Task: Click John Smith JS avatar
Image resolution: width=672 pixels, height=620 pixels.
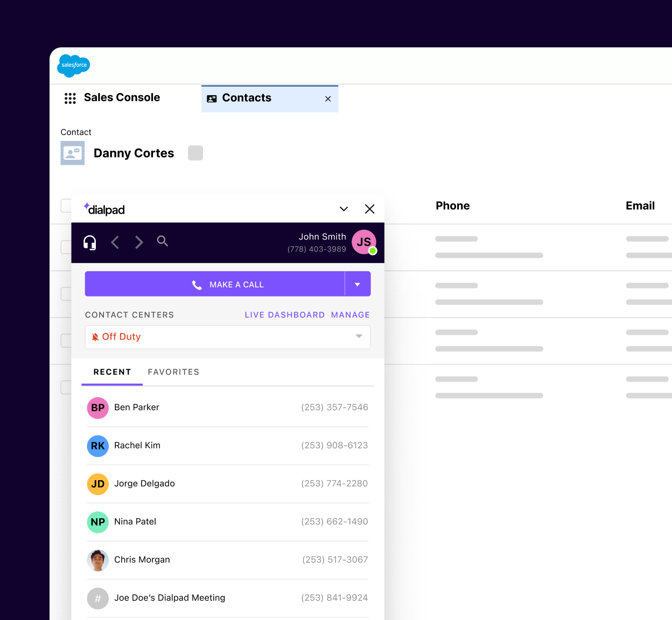Action: coord(364,242)
